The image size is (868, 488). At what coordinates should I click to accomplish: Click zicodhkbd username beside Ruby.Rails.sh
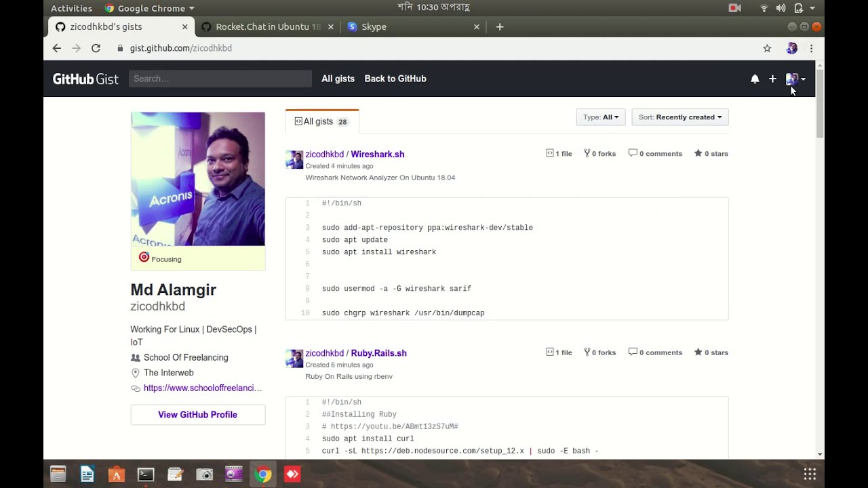pyautogui.click(x=324, y=353)
